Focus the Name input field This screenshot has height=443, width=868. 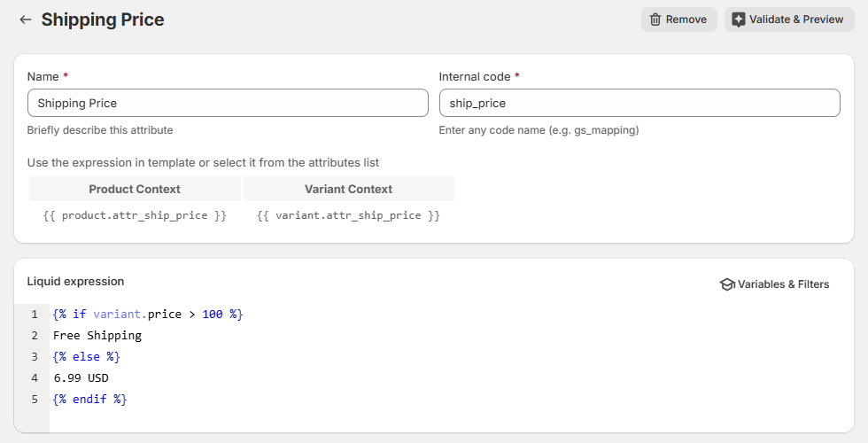pyautogui.click(x=228, y=103)
